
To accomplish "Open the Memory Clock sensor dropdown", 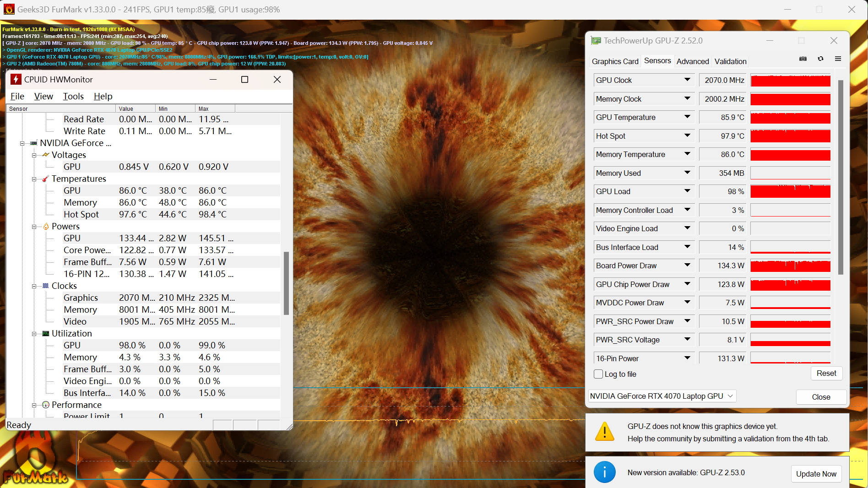I will tap(687, 98).
